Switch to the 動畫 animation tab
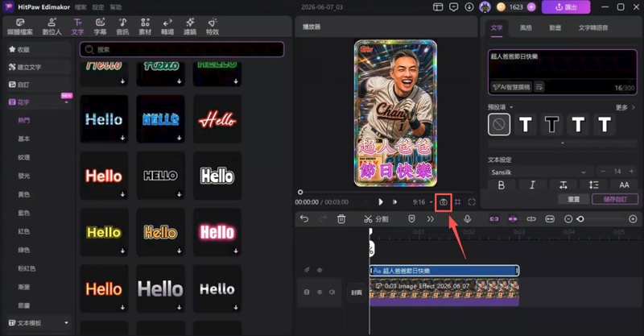Viewport: 644px width, 336px height. (x=555, y=27)
